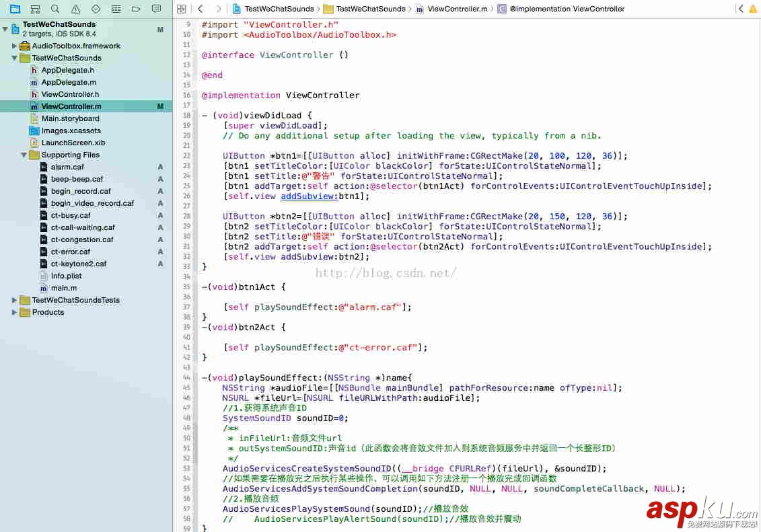The image size is (761, 532).
Task: Click the warning icon in jump bar
Action: click(x=753, y=9)
